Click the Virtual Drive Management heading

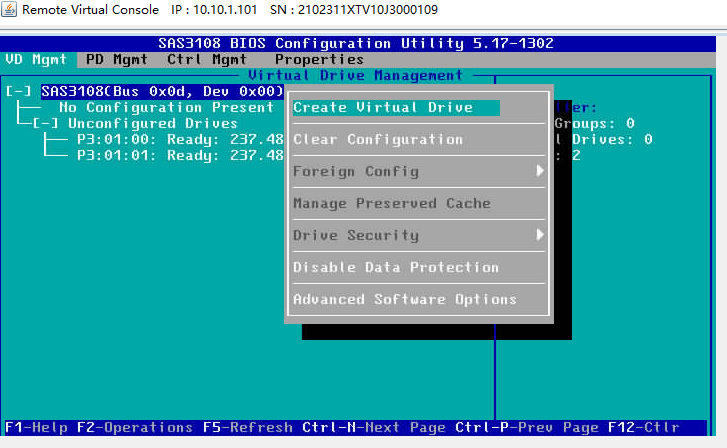(x=356, y=76)
